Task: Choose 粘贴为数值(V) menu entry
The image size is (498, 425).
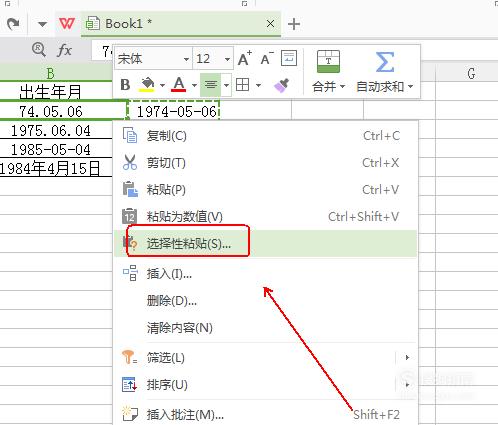Action: (265, 217)
